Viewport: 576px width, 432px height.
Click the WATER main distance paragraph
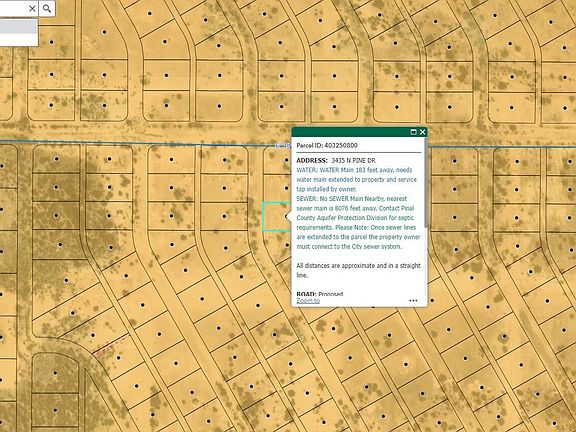tap(357, 180)
